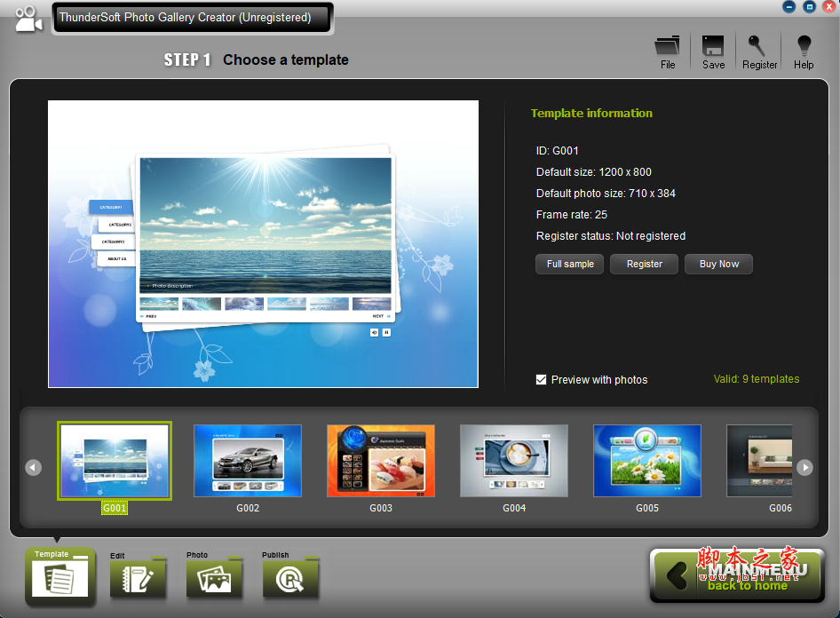This screenshot has height=618, width=840.
Task: Show previous templates with left arrow
Action: [x=33, y=468]
